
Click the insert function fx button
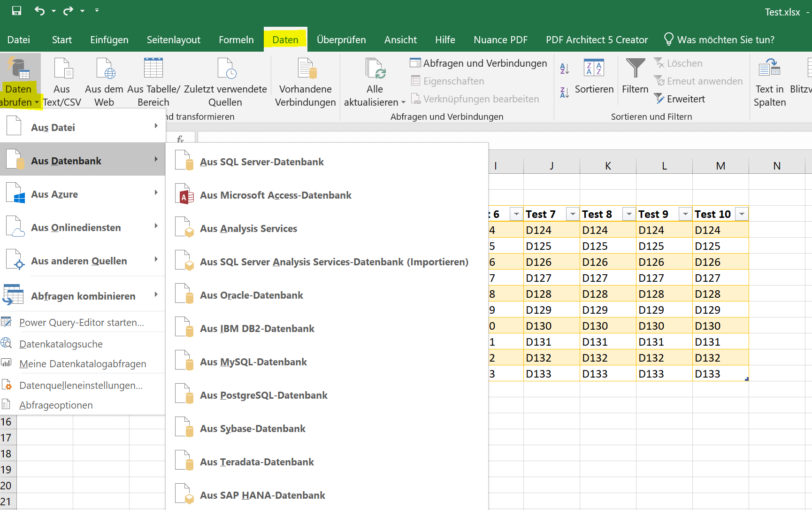(x=180, y=139)
